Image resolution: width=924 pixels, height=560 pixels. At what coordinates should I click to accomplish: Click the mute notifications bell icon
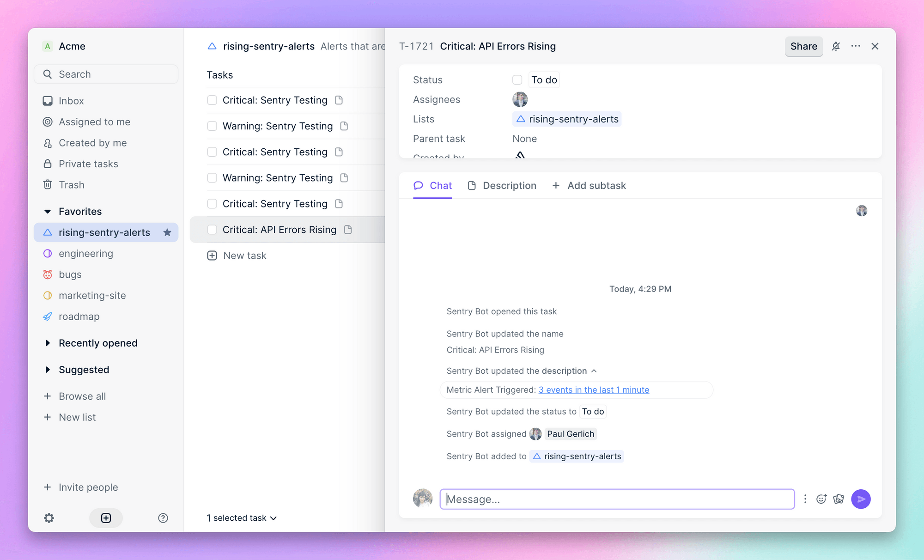tap(835, 46)
